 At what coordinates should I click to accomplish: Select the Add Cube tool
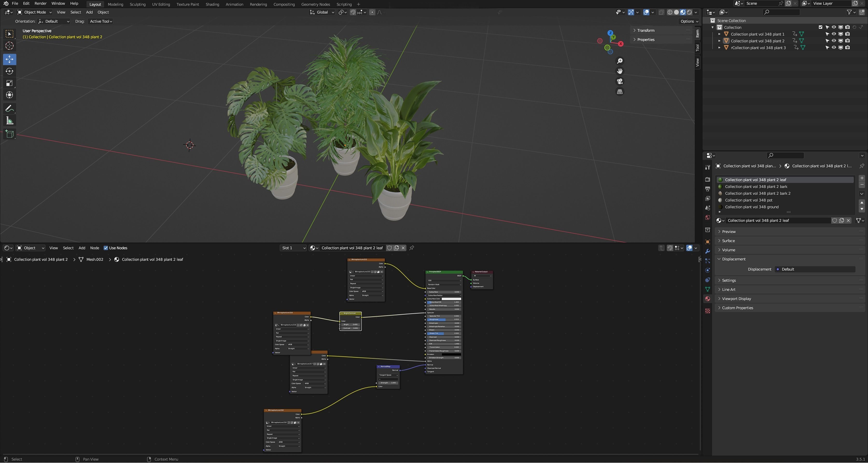[x=9, y=134]
